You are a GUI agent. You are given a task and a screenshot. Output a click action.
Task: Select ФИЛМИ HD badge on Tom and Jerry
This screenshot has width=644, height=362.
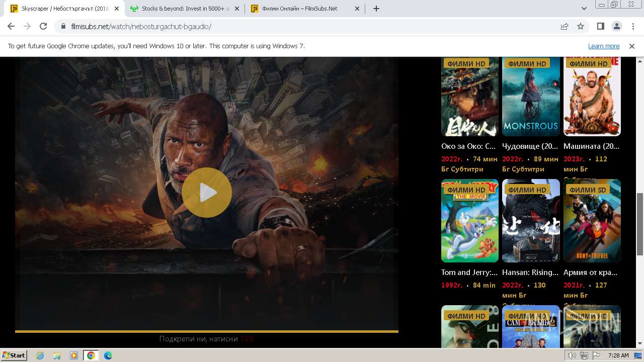pos(466,190)
